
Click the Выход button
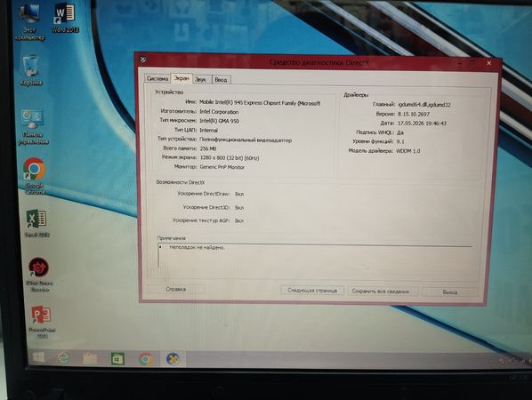[x=450, y=292]
